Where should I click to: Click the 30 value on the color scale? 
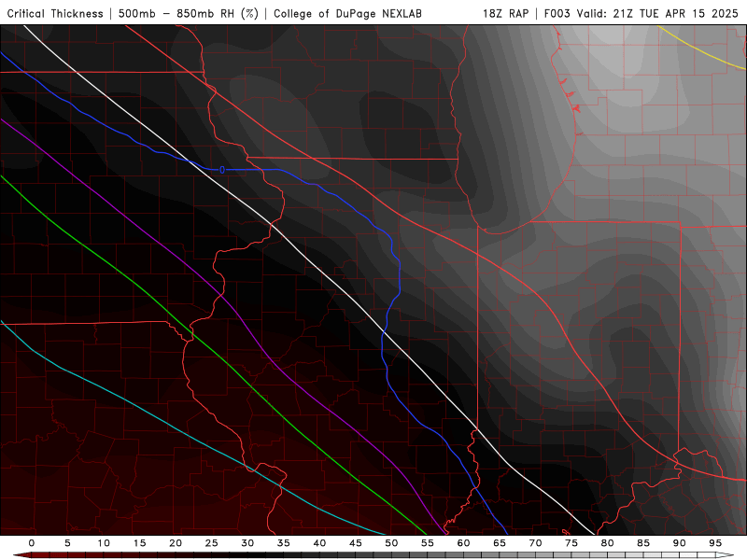point(247,543)
